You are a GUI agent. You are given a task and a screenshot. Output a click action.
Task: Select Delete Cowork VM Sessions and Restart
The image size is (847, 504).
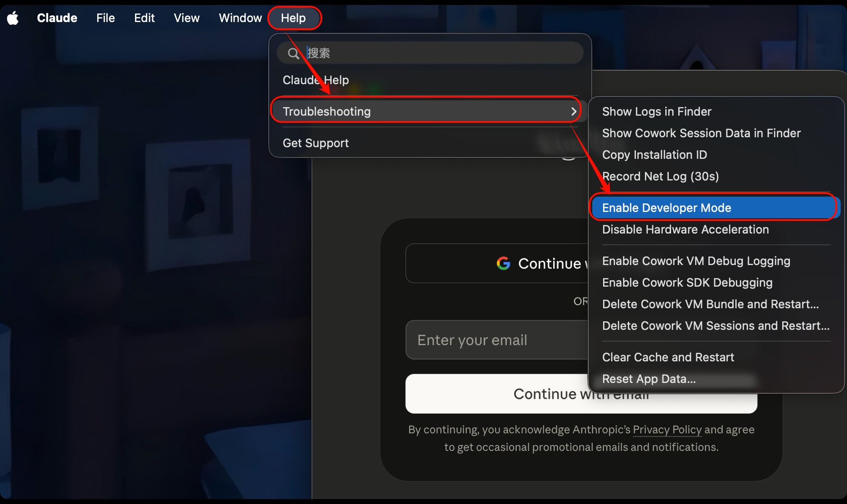pos(716,326)
